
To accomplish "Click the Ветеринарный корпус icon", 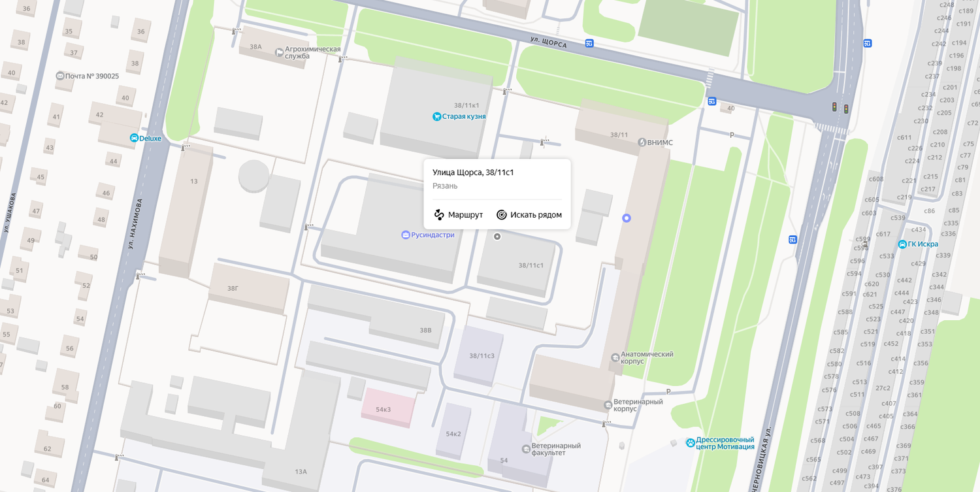I will pyautogui.click(x=608, y=404).
